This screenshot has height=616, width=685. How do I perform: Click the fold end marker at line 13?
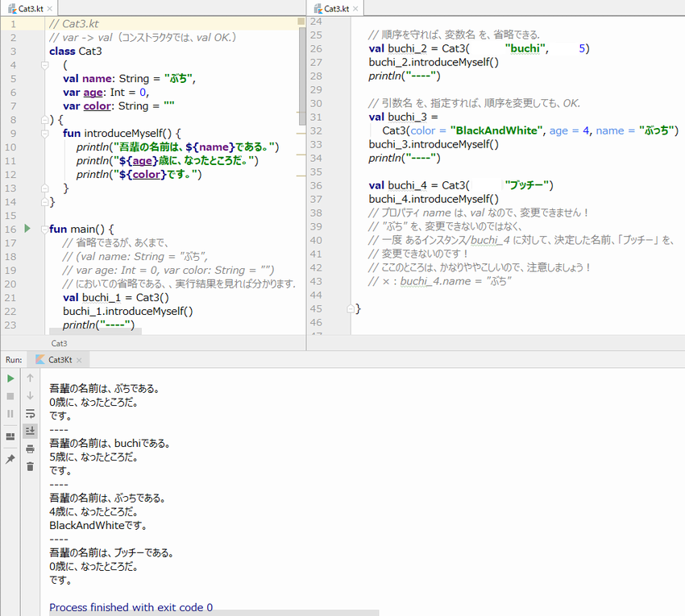coord(44,188)
